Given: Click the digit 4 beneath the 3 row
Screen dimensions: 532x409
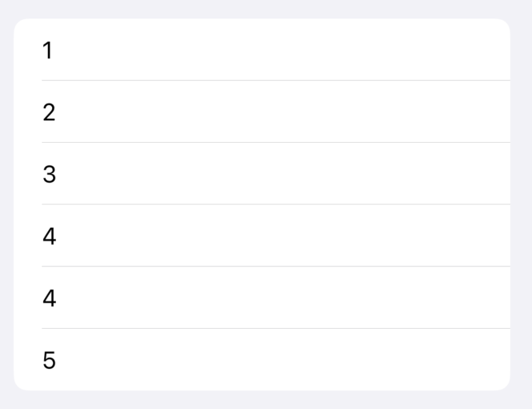Looking at the screenshot, I should 49,236.
